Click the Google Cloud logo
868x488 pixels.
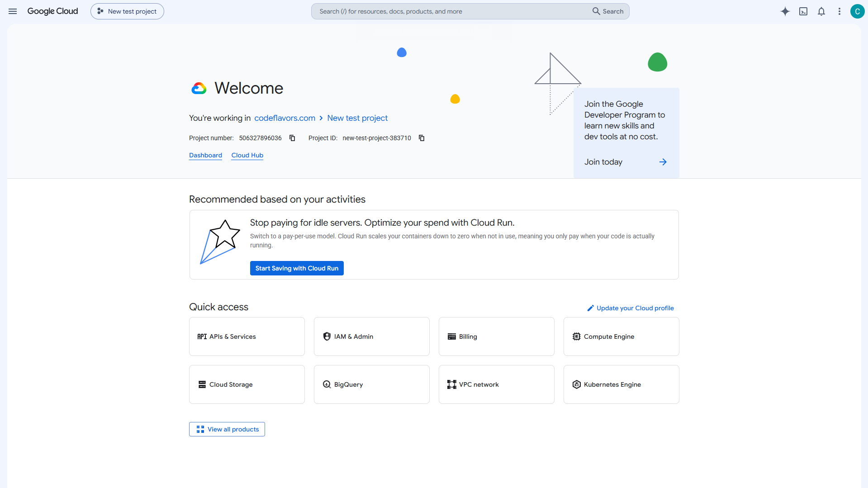(52, 11)
